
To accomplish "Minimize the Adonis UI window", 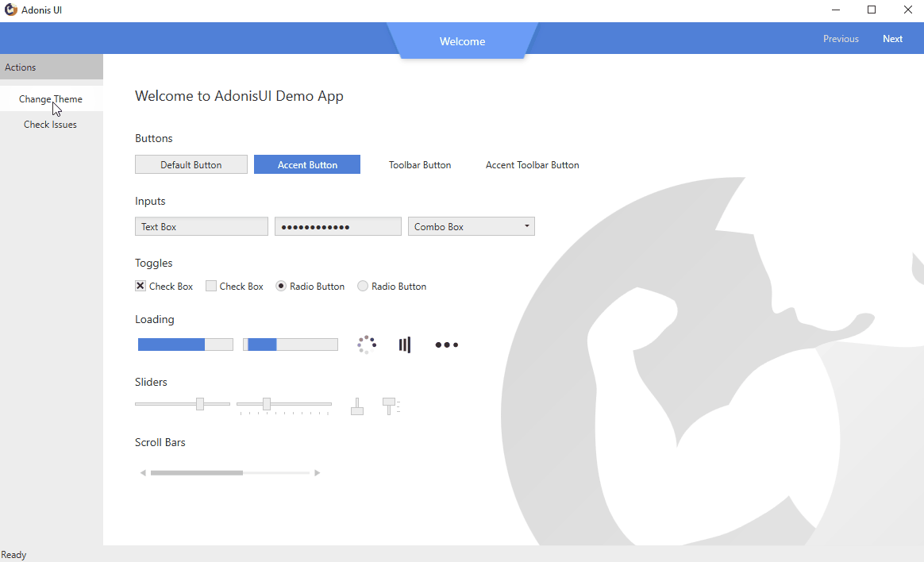I will tap(836, 10).
